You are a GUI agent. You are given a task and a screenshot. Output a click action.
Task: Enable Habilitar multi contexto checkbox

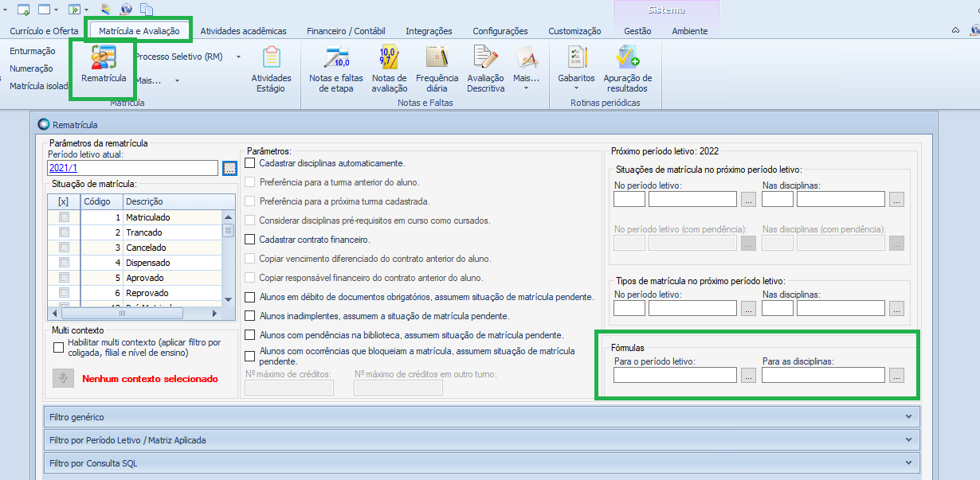pyautogui.click(x=58, y=347)
